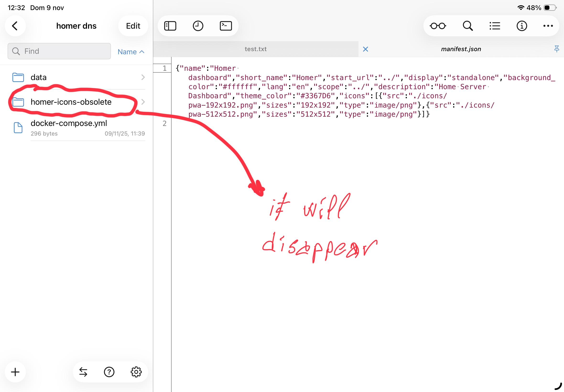564x392 pixels.
Task: Expand the data folder
Action: (79, 77)
